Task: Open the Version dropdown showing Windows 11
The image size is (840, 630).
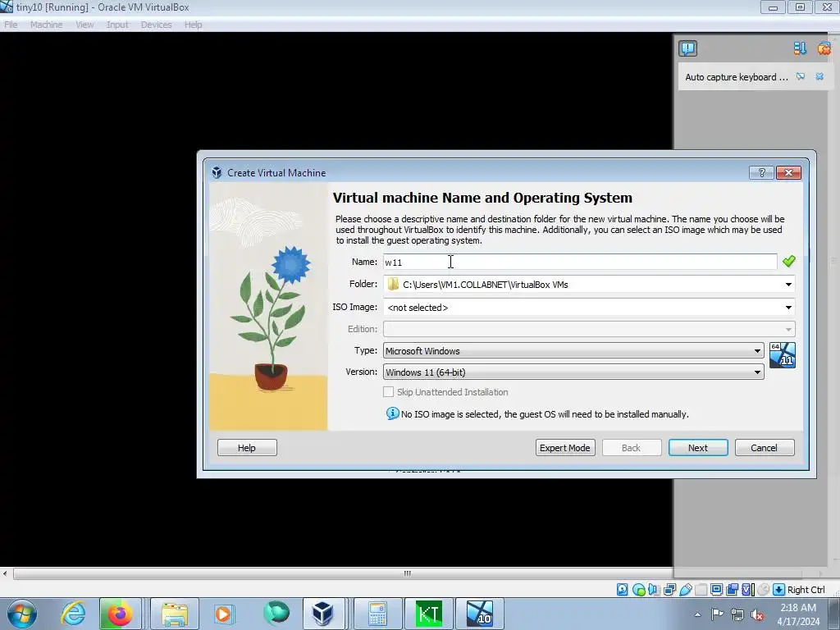Action: (573, 372)
